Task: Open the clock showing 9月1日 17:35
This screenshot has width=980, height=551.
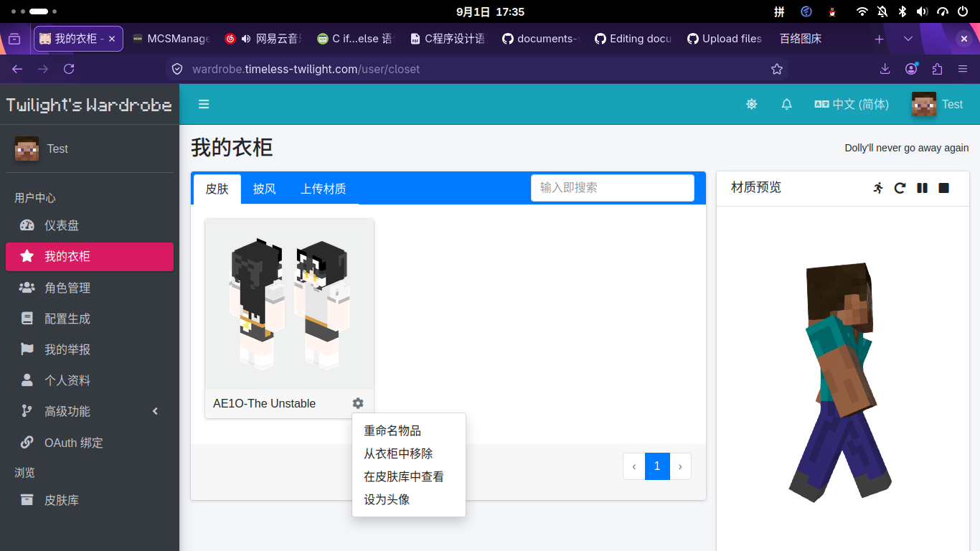Action: 490,11
